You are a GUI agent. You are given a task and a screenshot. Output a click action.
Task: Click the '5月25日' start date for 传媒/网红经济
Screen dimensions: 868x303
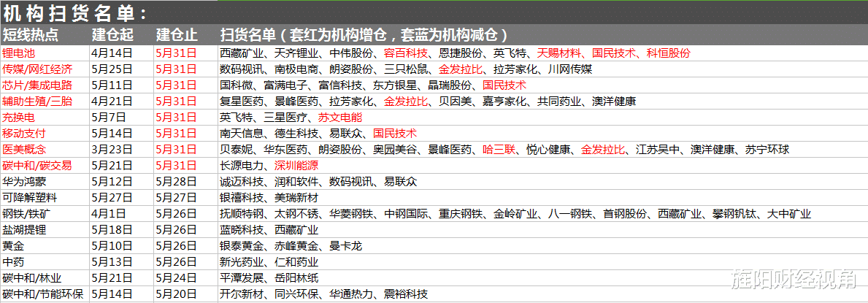tap(112, 70)
